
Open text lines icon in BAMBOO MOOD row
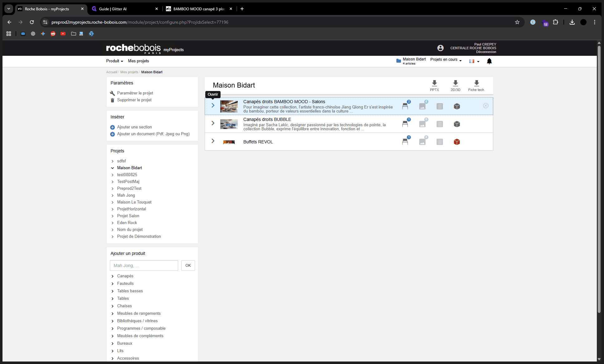(x=440, y=106)
